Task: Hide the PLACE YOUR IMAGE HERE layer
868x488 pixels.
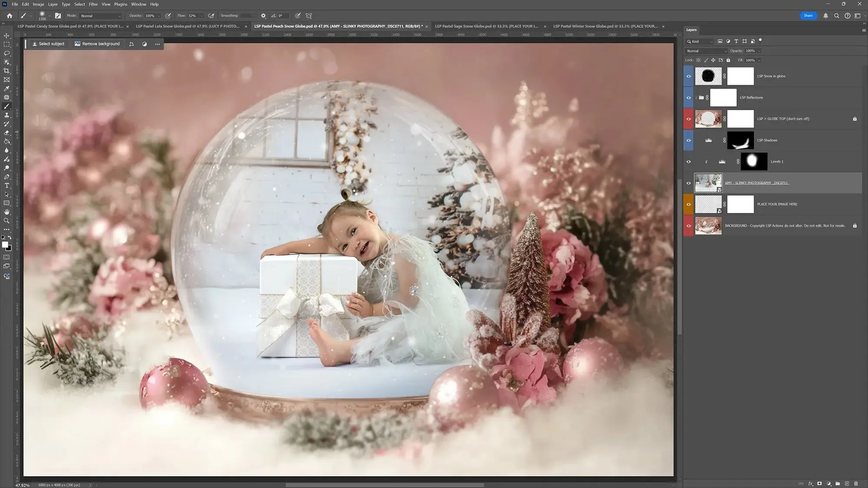Action: click(688, 204)
